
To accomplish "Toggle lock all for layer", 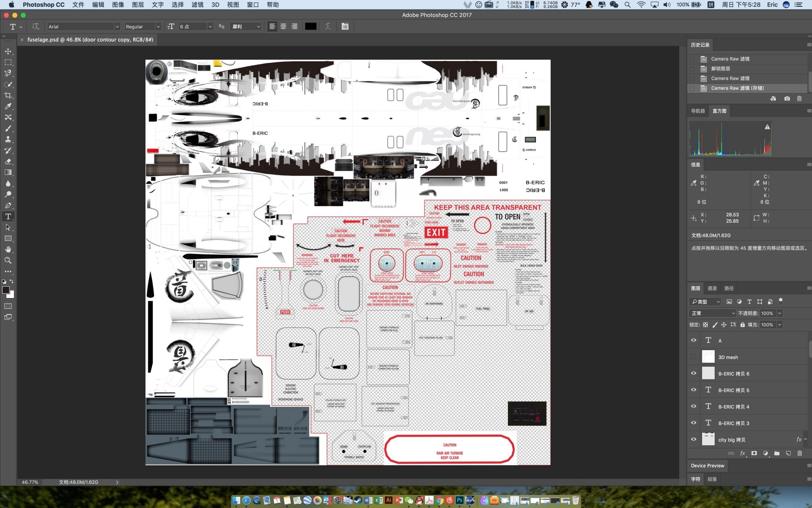I will point(743,325).
